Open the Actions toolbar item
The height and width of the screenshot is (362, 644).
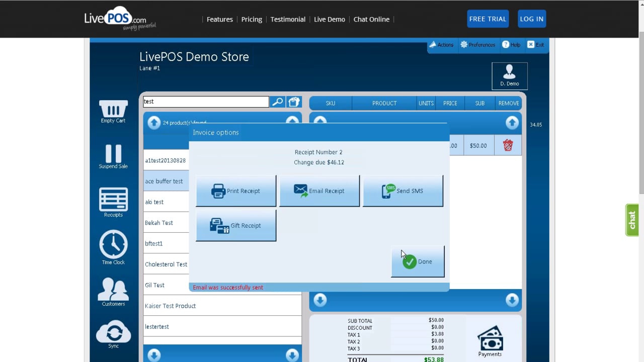(x=441, y=45)
